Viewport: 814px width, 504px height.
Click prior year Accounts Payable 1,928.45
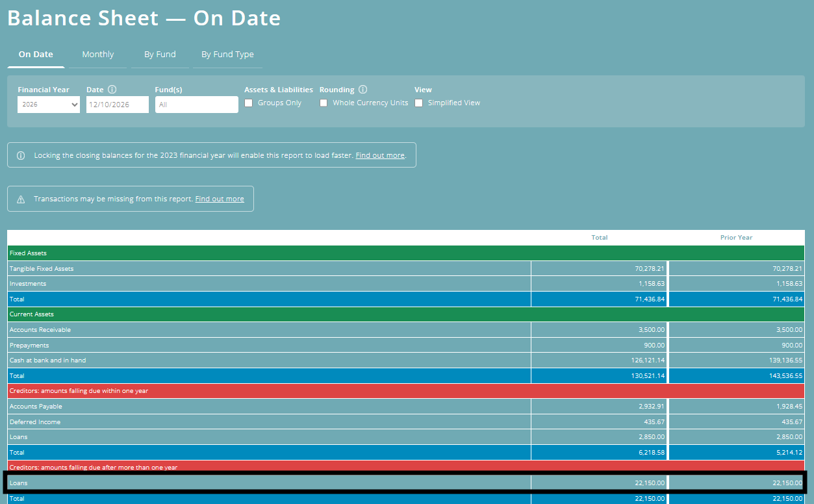[x=789, y=407]
